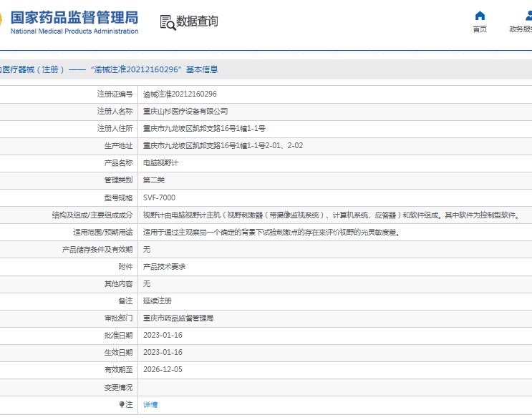532x420 pixels.
Task: Select the remark 延续注册
Action: click(157, 301)
